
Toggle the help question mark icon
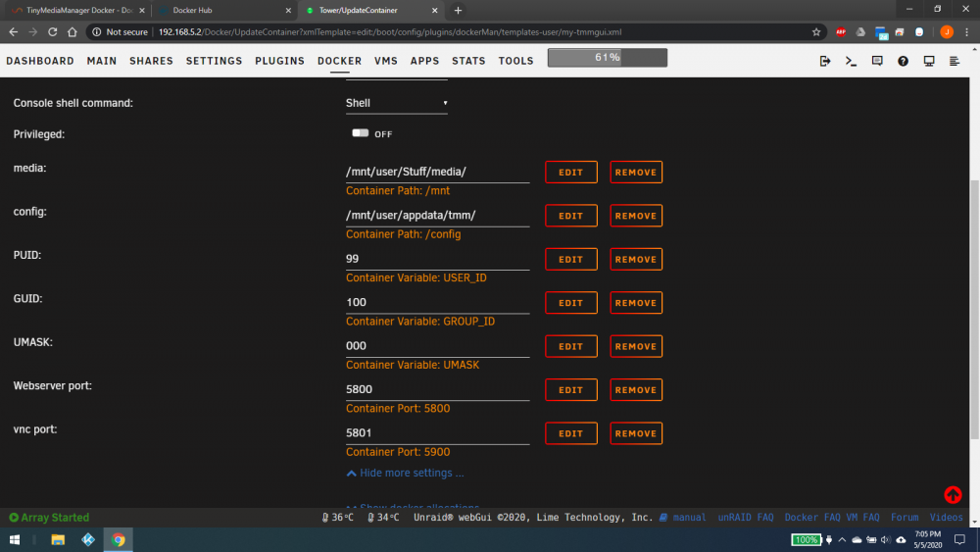click(x=904, y=61)
